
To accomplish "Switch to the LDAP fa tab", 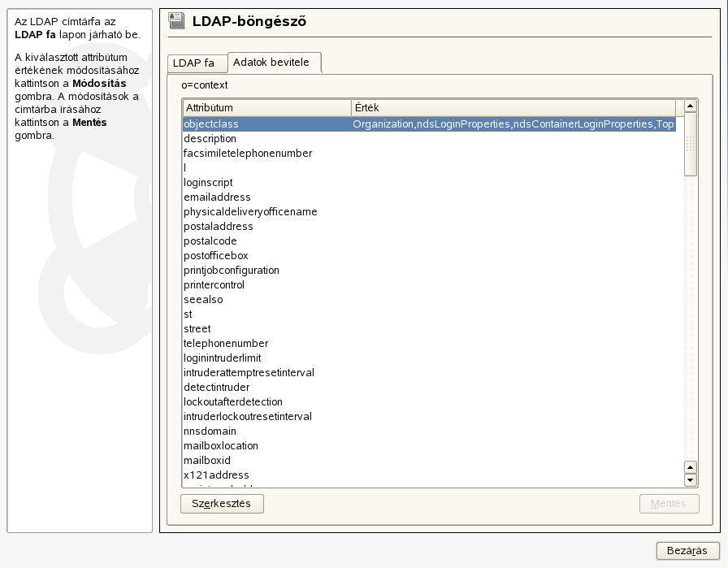I will tap(197, 63).
